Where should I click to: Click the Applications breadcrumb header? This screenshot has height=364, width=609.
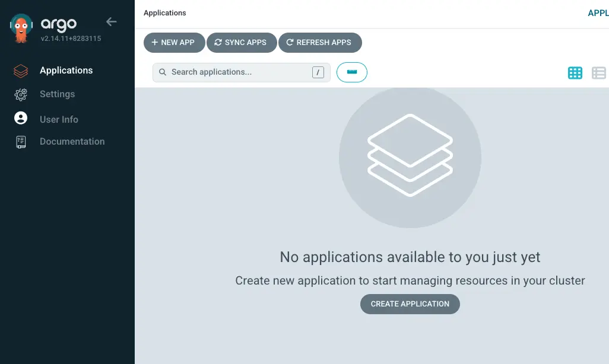(x=164, y=12)
